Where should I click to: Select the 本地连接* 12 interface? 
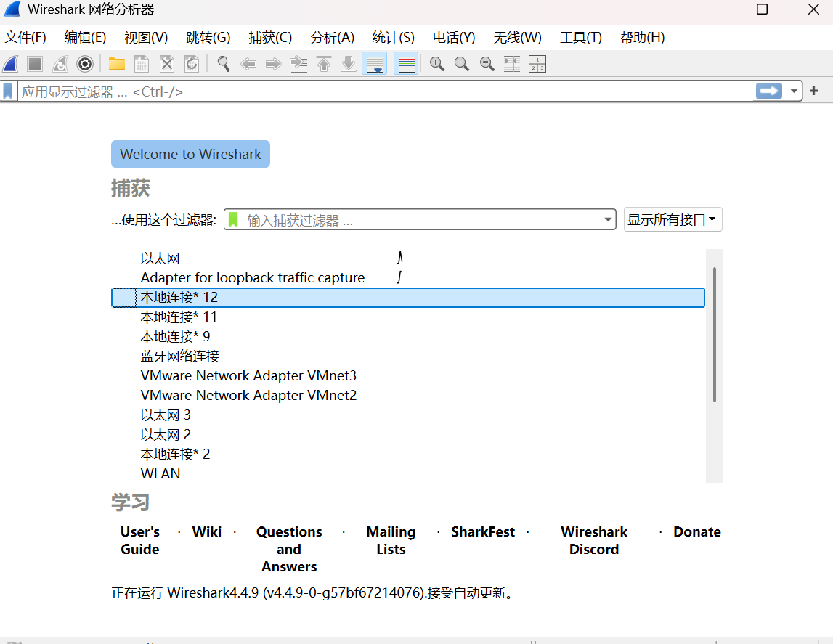(408, 298)
